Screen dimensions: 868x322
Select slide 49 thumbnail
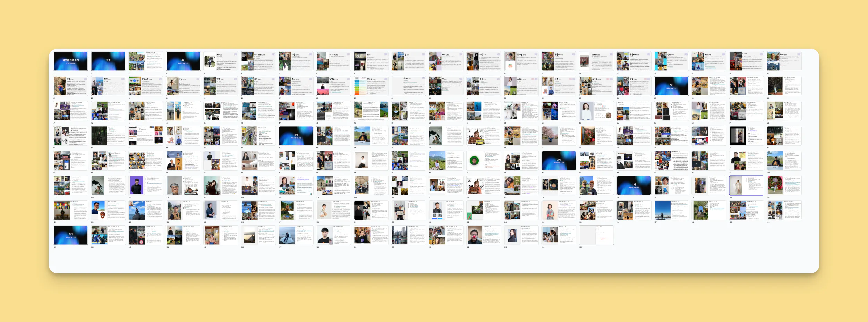(x=371, y=111)
